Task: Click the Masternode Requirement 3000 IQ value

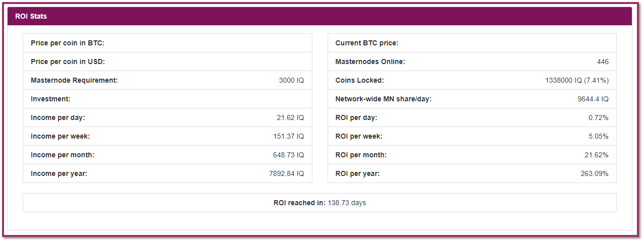Action: [x=291, y=80]
